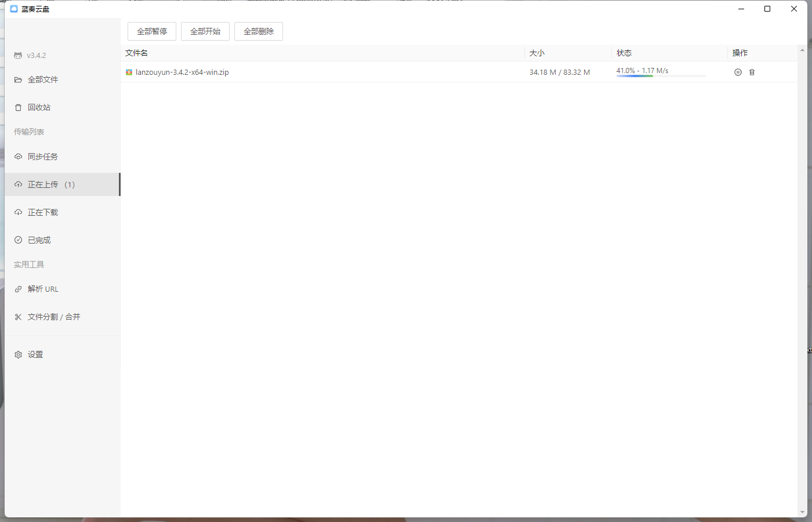
Task: Click the size value 34.18 M / 83.32 M
Action: click(560, 72)
